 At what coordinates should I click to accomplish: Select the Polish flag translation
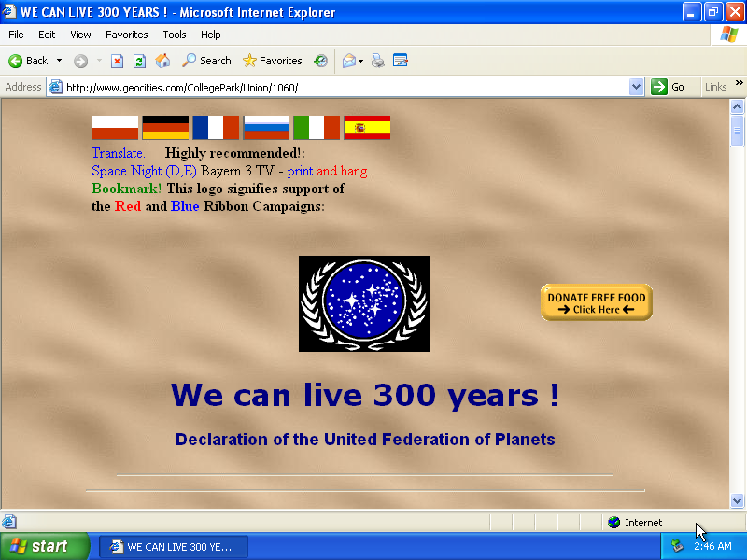tap(115, 128)
